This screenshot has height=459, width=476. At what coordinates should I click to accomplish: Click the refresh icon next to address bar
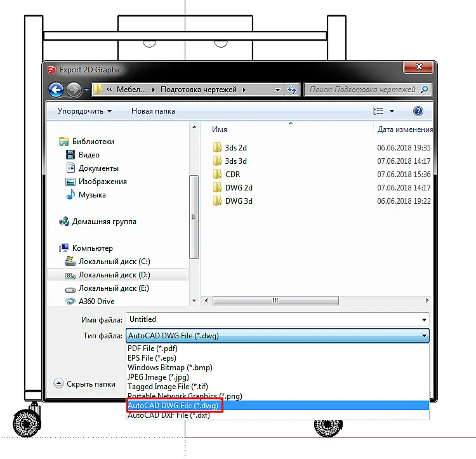pyautogui.click(x=292, y=90)
